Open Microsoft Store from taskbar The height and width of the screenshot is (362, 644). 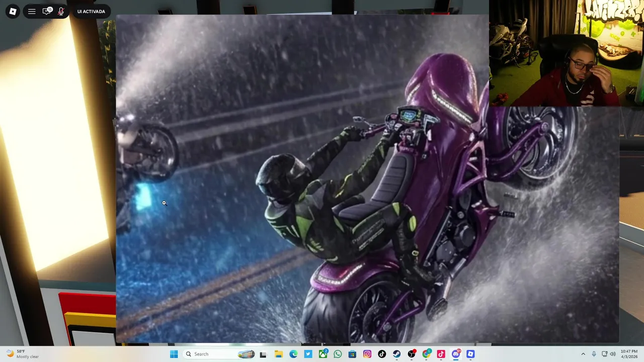[352, 354]
